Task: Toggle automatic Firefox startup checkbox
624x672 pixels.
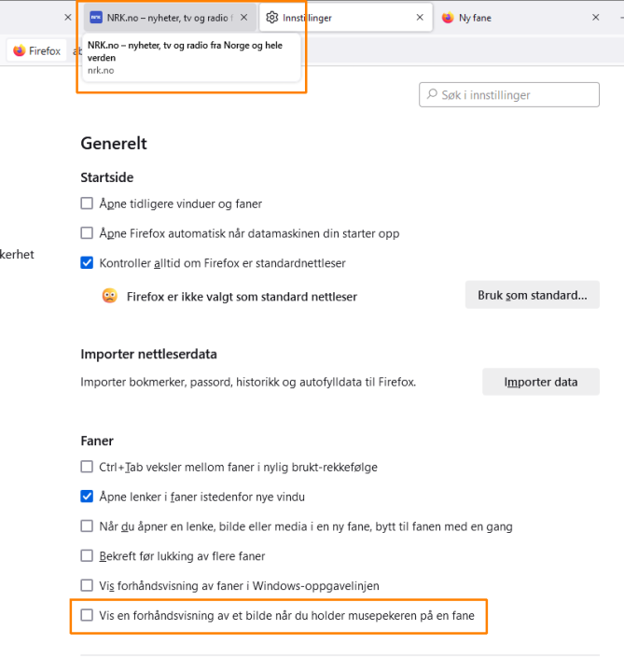Action: (x=87, y=233)
